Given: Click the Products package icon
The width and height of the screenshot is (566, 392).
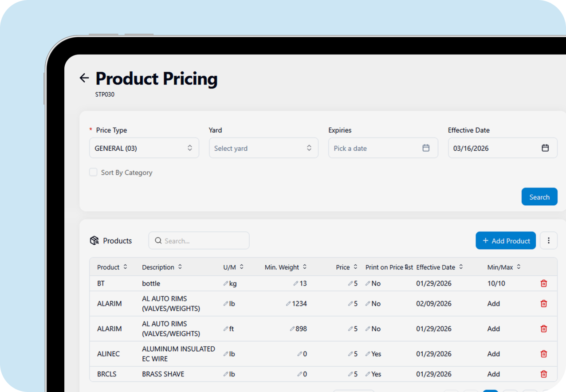Looking at the screenshot, I should click(94, 240).
